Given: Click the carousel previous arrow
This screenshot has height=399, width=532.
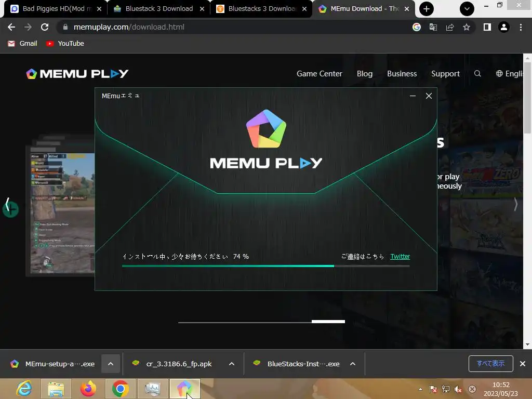Looking at the screenshot, I should pos(7,205).
